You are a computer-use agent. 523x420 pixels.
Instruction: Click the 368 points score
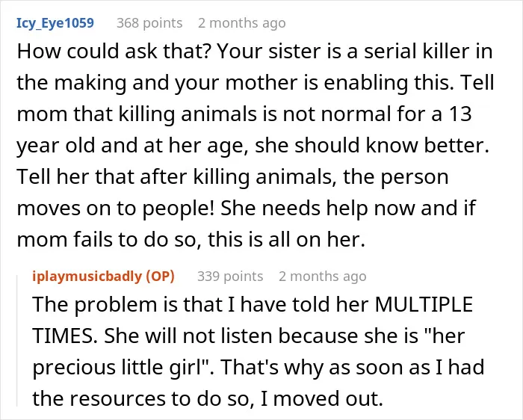pyautogui.click(x=149, y=23)
